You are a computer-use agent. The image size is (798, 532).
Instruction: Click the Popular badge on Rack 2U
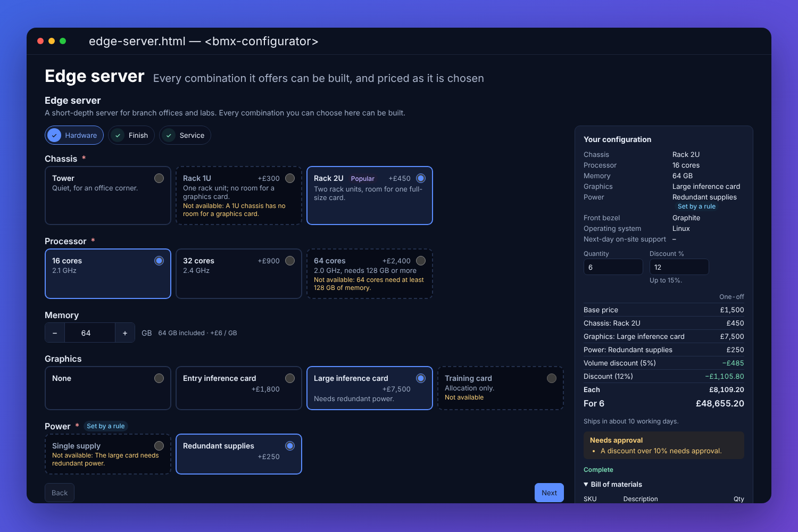click(x=363, y=179)
